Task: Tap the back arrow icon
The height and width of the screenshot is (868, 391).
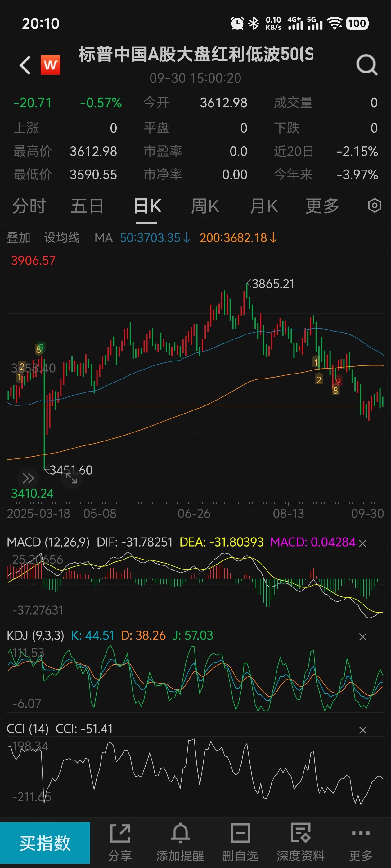Action: (x=25, y=65)
